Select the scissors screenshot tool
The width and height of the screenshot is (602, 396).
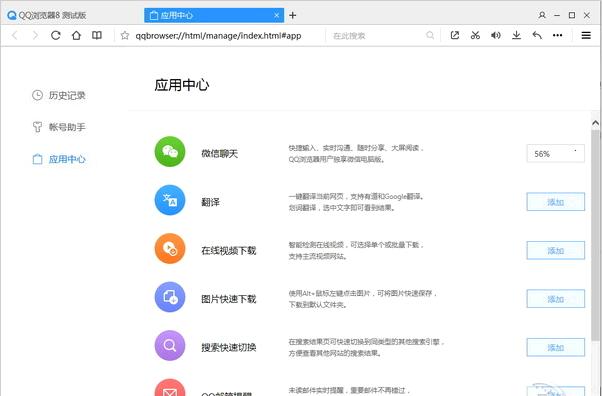pos(475,36)
